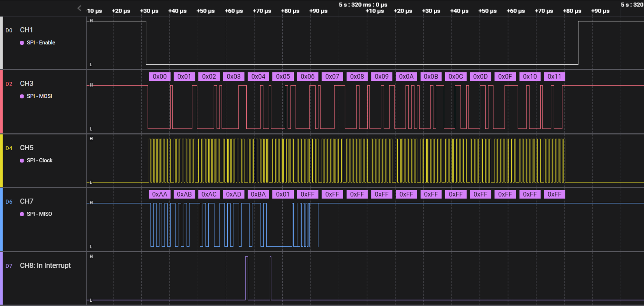Click the 0xBA decoded byte on MISO
This screenshot has height=306, width=644.
point(258,194)
